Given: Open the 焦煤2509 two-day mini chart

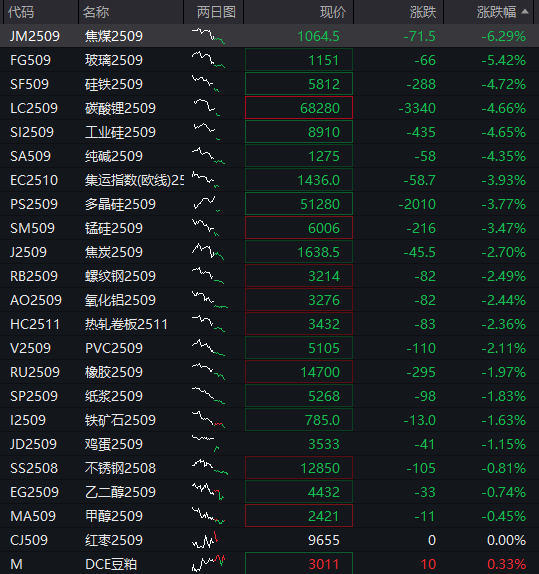Looking at the screenshot, I should (208, 36).
